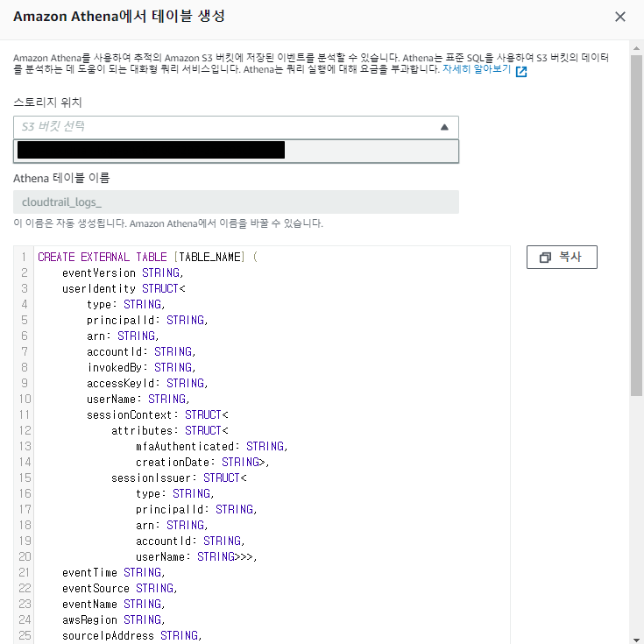Click the sessionIssuer: STRUCT< line
This screenshot has height=644, width=644.
point(179,478)
